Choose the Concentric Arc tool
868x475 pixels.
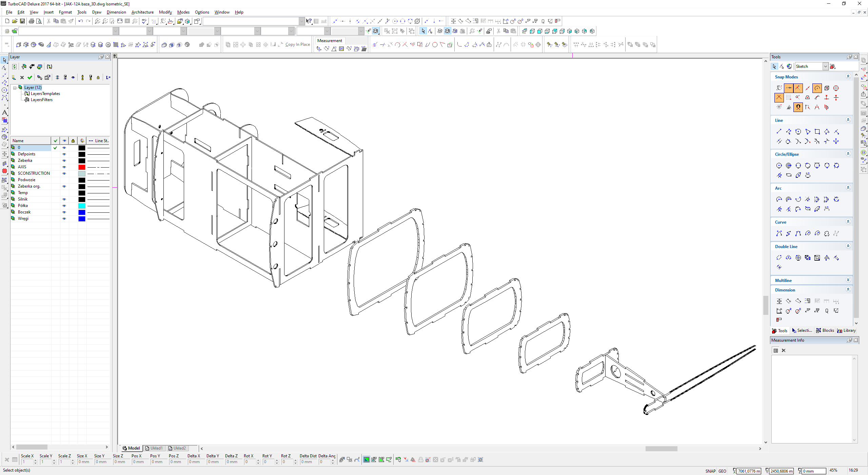tap(789, 199)
